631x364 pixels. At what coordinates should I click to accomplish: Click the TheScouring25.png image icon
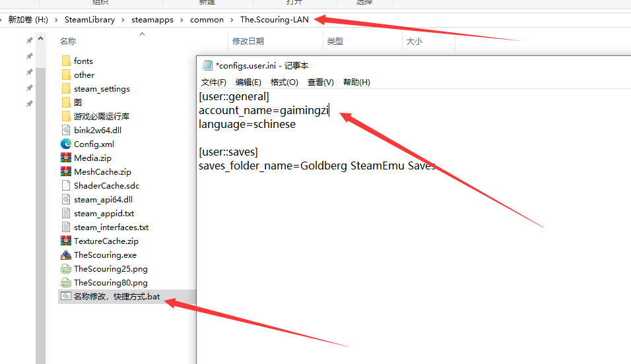66,269
